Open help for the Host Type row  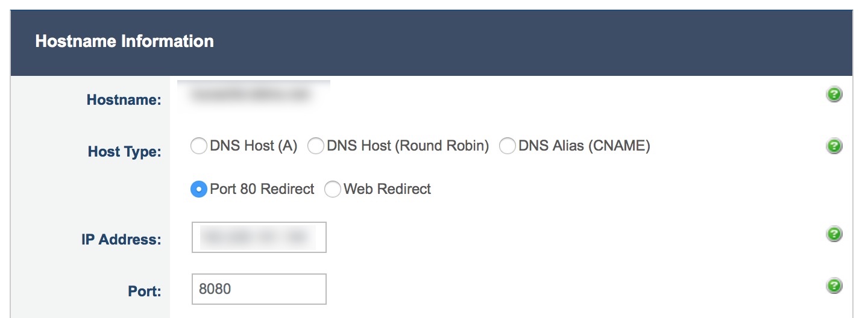[x=834, y=146]
